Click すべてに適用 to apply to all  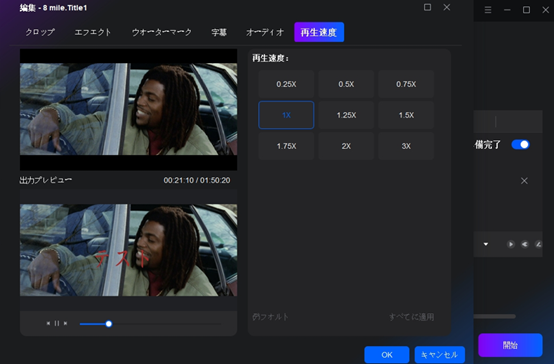click(x=412, y=317)
